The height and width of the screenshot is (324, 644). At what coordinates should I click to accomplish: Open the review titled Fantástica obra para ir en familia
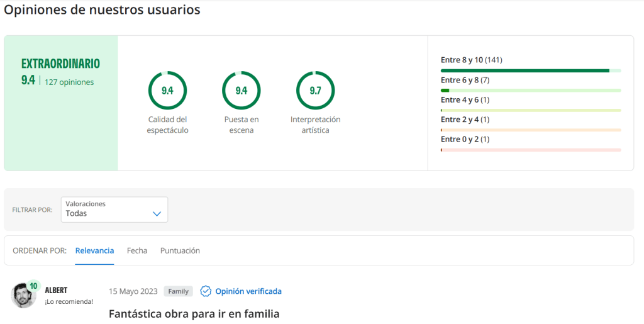(x=194, y=314)
